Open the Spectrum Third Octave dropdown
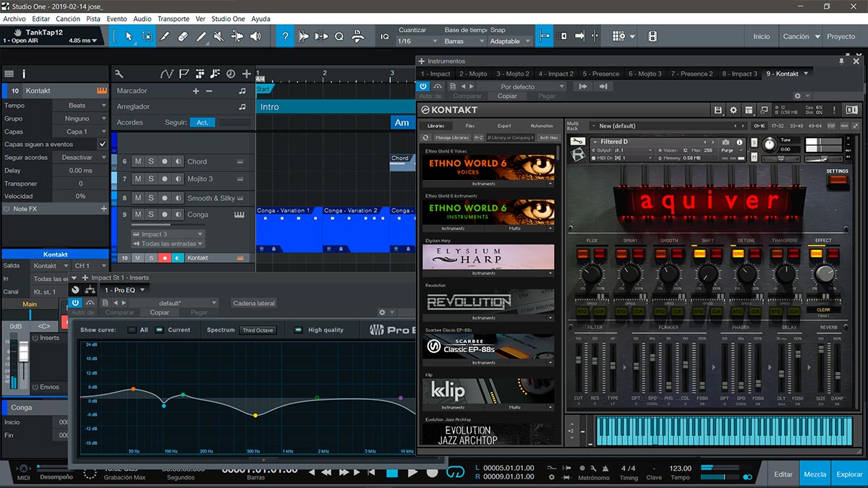868x488 pixels. (258, 330)
